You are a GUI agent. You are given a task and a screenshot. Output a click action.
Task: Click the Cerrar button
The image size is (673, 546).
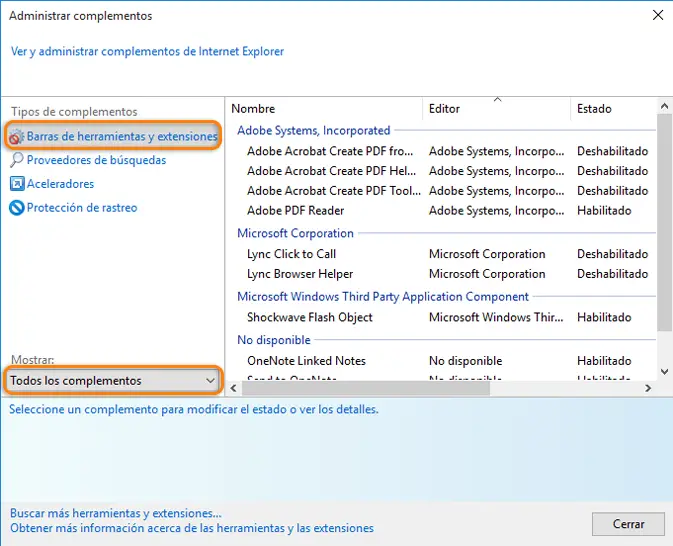pyautogui.click(x=628, y=524)
